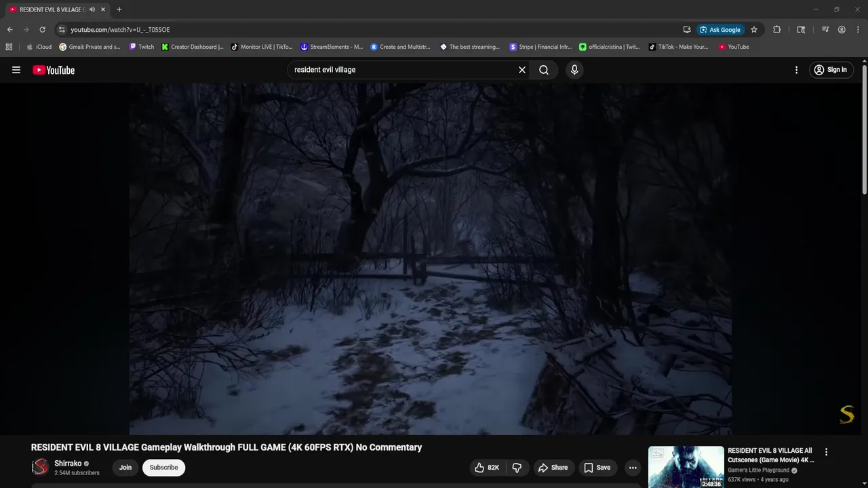Open the YouTube bookmark
Image resolution: width=868 pixels, height=488 pixels.
[734, 47]
